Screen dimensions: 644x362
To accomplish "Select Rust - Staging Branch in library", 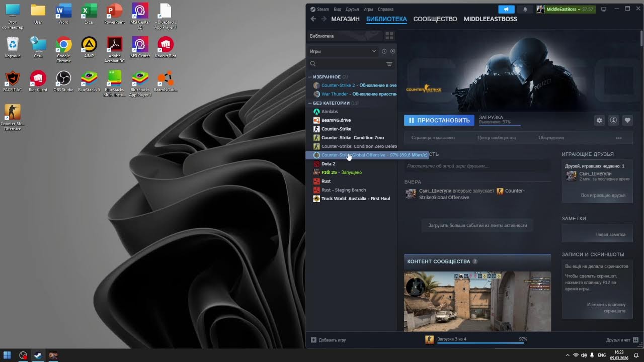I will 344,190.
